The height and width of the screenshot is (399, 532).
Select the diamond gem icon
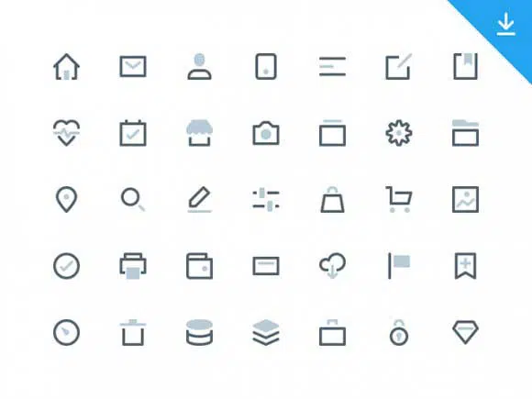(466, 332)
